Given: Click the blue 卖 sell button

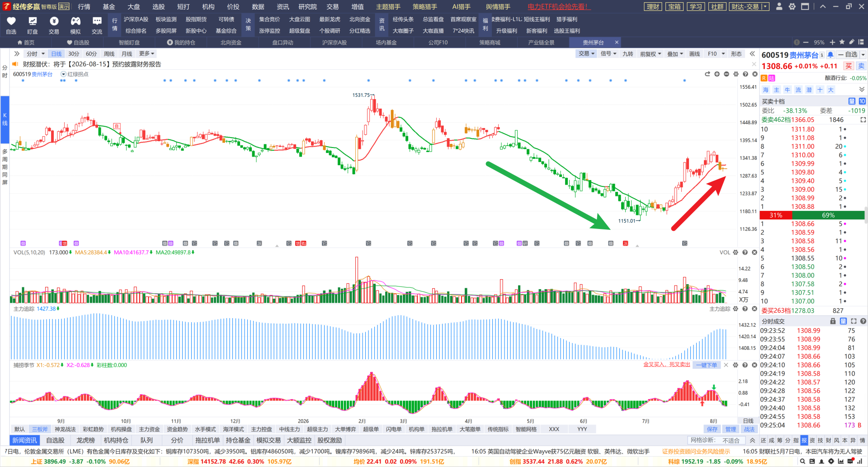Looking at the screenshot, I should point(861,66).
